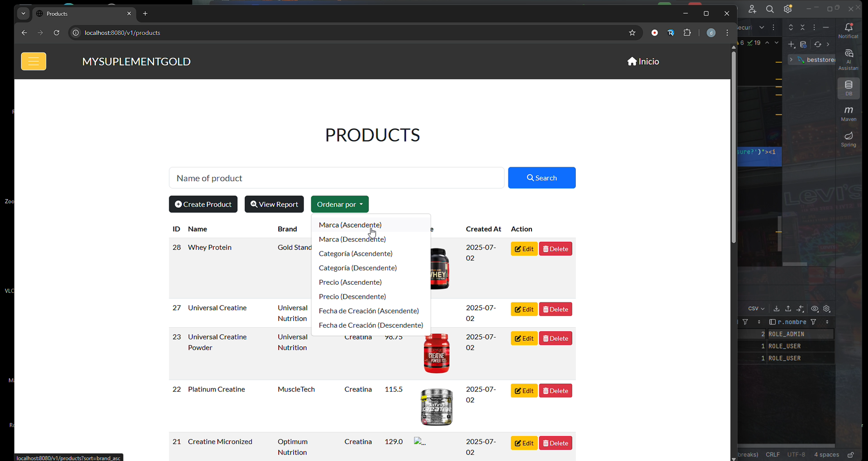Reload the page with the refresh icon
Screen dimensions: 868x461
[x=57, y=33]
